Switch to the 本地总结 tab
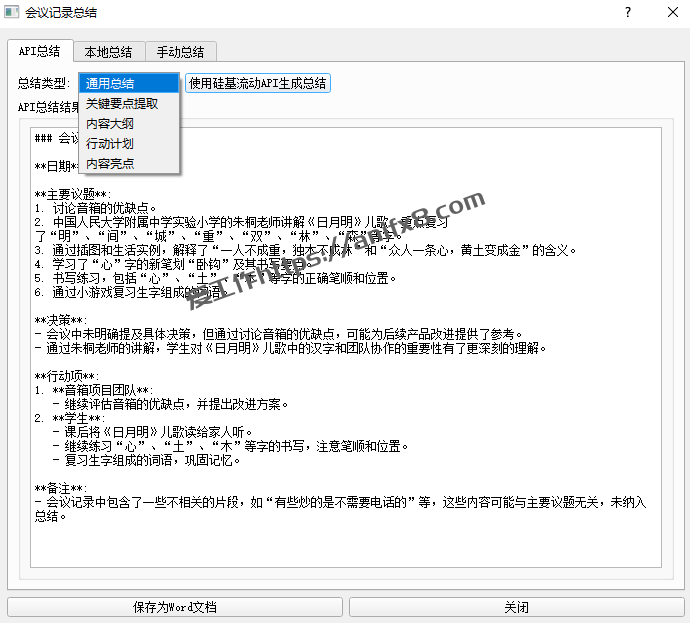Screen dimensions: 690x623 pos(108,52)
